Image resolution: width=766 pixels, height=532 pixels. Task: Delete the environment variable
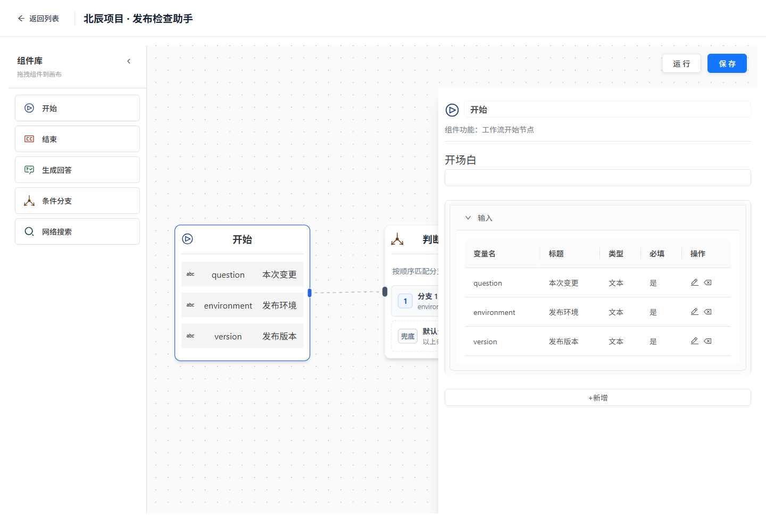point(708,312)
